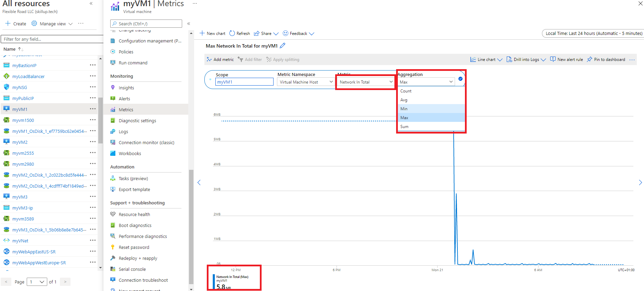Add a New chart

(212, 34)
